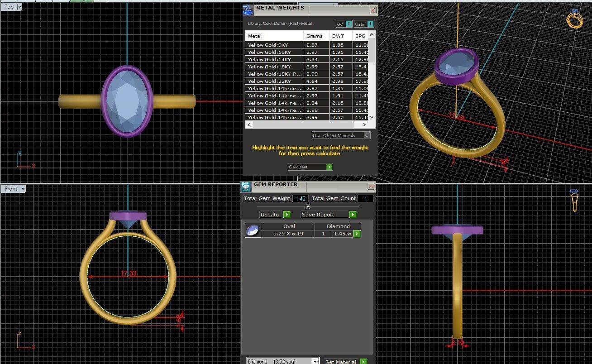Click the green arrow next to 1.45tw

pyautogui.click(x=357, y=234)
